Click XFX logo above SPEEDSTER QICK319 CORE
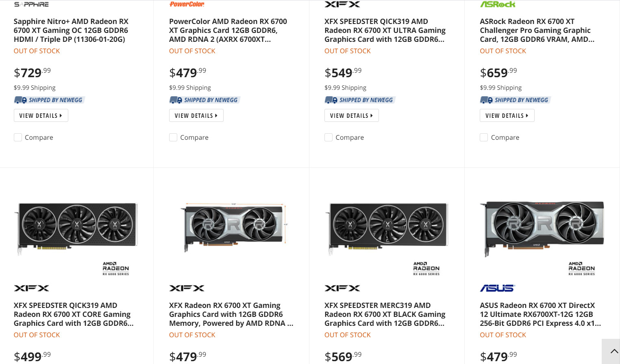This screenshot has width=620, height=364. (x=31, y=288)
